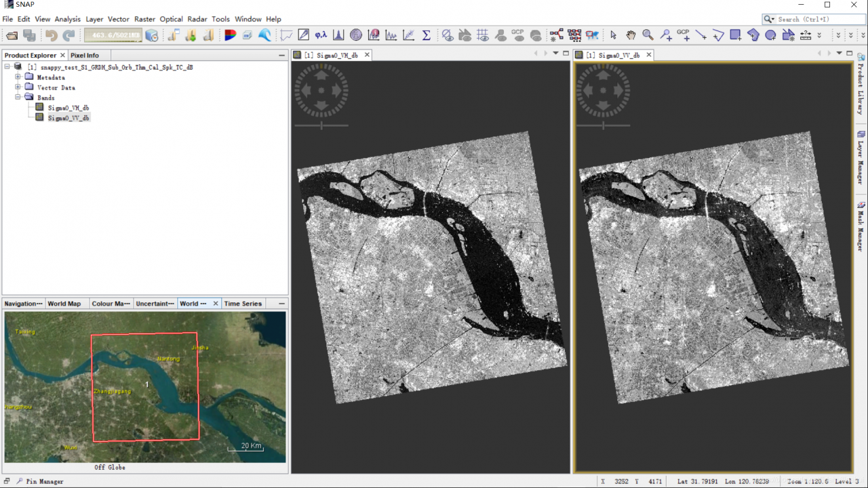
Task: Open the Layer Manager side panel
Action: click(861, 157)
